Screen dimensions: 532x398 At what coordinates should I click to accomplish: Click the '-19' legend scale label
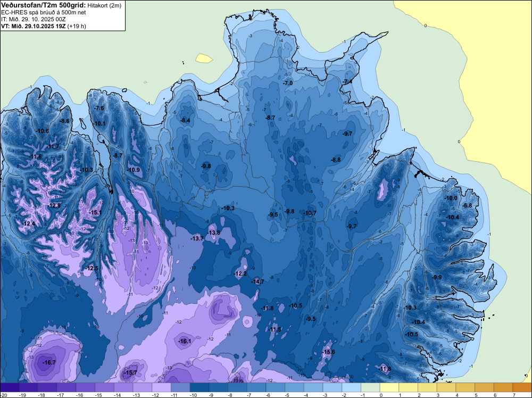(x=22, y=395)
